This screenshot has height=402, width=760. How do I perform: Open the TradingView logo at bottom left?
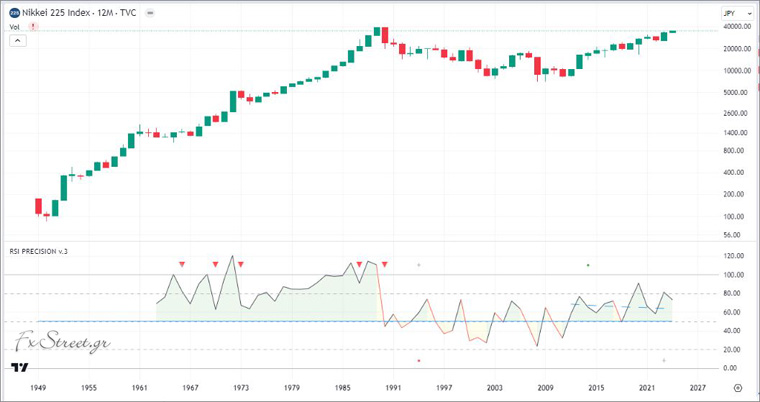(x=18, y=367)
